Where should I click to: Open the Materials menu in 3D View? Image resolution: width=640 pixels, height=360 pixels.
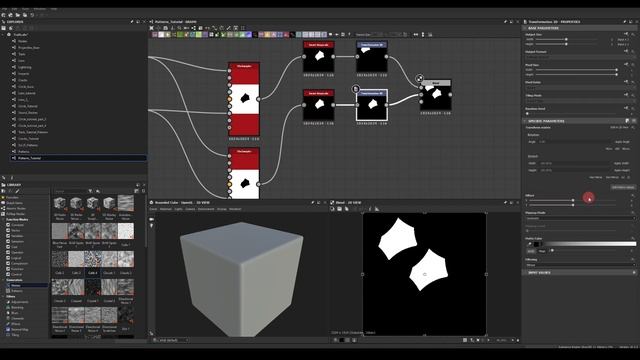click(166, 209)
